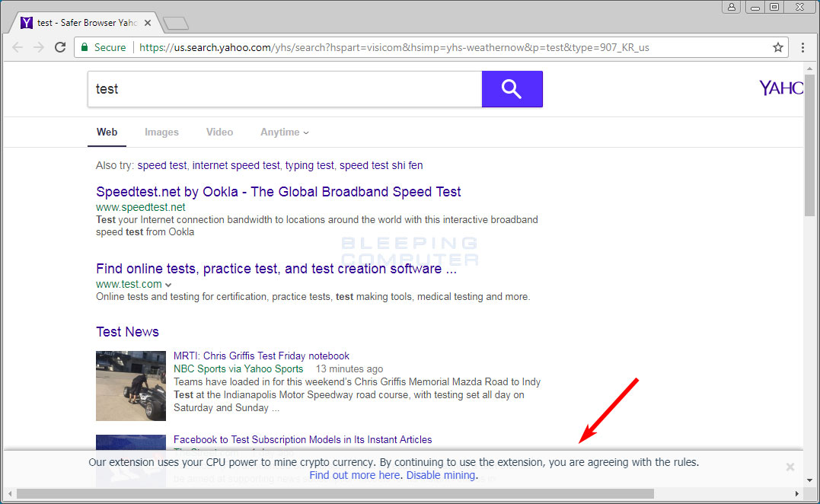Open a new tab
Viewport: 820px width, 504px height.
pos(176,24)
